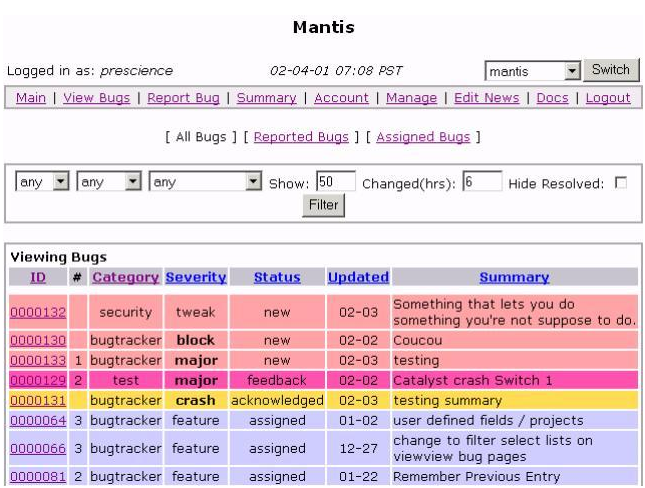Click 'block' severity cell
The height and width of the screenshot is (488, 645).
point(196,340)
